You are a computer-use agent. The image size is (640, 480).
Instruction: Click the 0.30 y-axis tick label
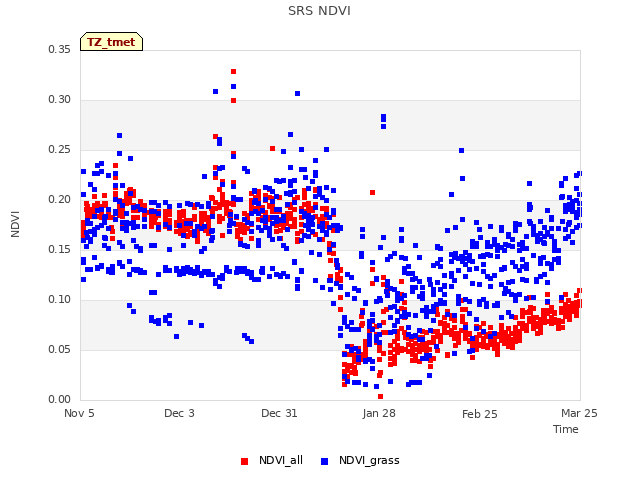[x=59, y=100]
